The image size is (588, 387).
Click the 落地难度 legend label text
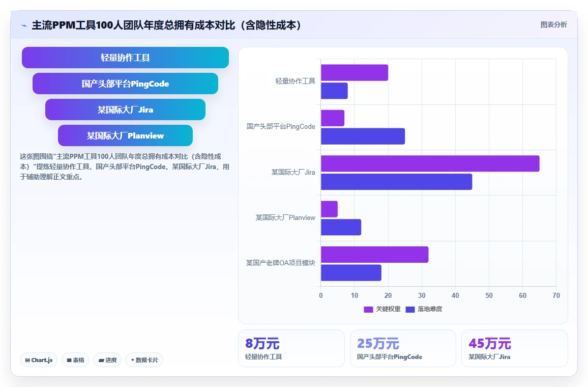coord(430,309)
